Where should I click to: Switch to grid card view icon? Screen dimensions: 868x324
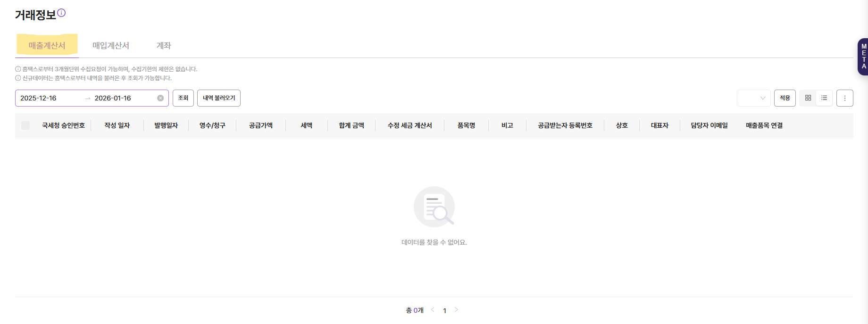pos(808,98)
